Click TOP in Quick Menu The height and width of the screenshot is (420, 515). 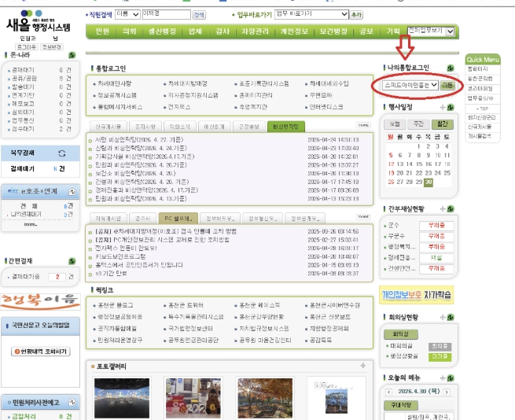point(482,109)
